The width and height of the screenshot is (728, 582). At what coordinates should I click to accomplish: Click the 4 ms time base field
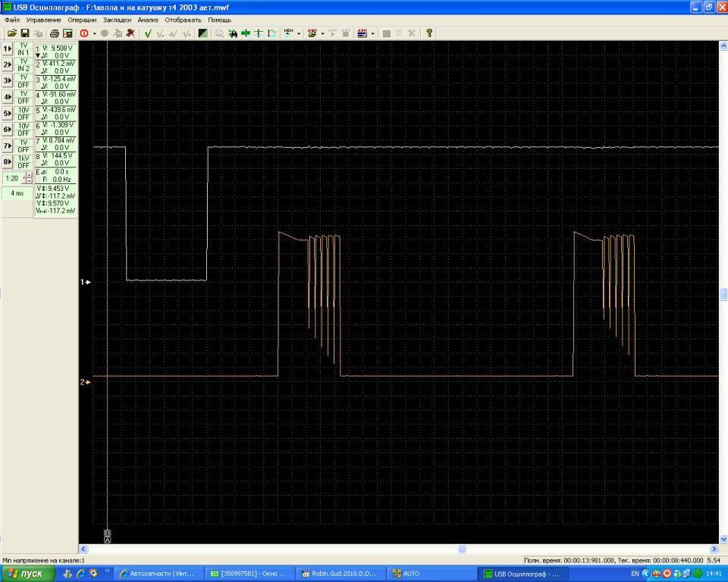tap(17, 193)
